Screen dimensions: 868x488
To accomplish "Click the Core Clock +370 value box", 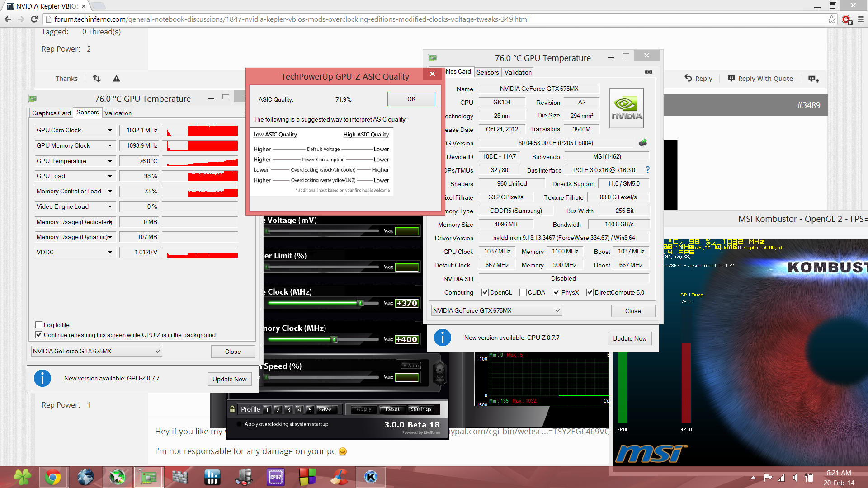I will pos(407,303).
